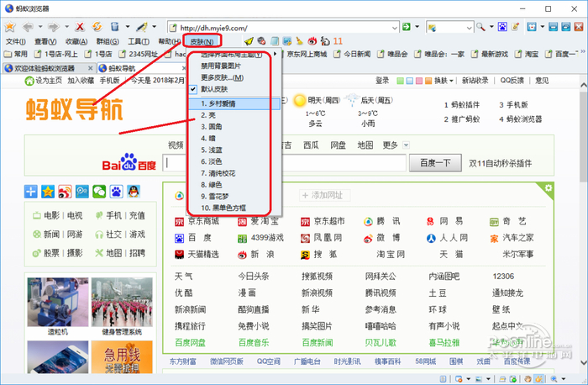Viewport: 588px width, 385px height.
Task: Refresh the page with the orange arrows icon
Action: [97, 27]
